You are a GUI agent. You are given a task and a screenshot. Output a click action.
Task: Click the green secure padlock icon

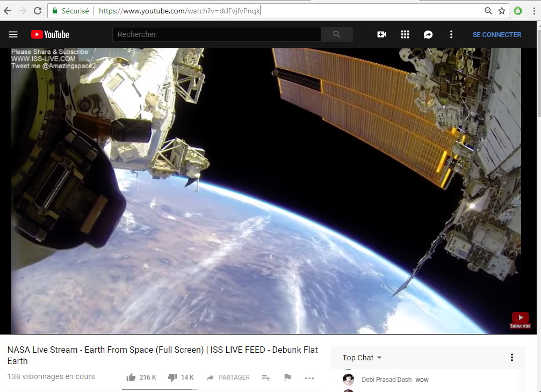click(54, 11)
